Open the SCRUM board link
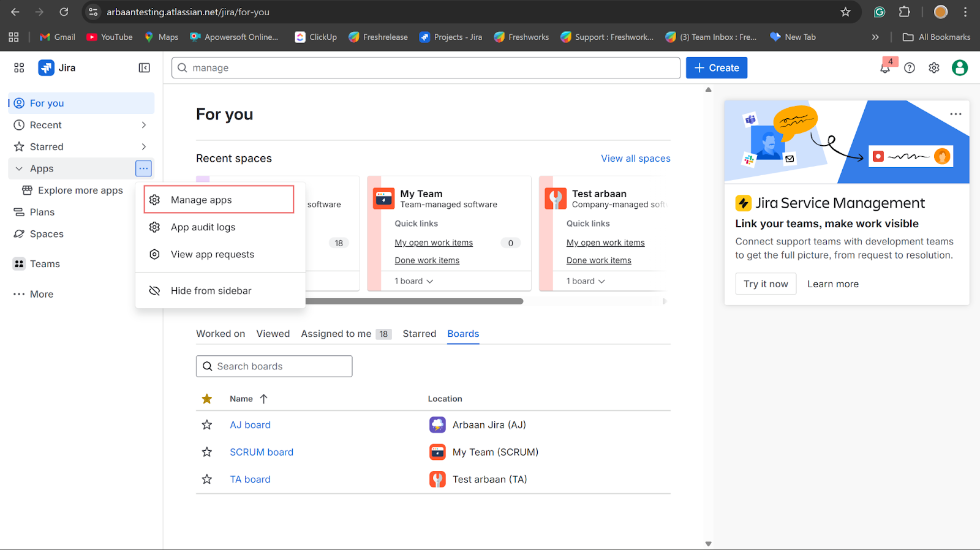 tap(262, 452)
